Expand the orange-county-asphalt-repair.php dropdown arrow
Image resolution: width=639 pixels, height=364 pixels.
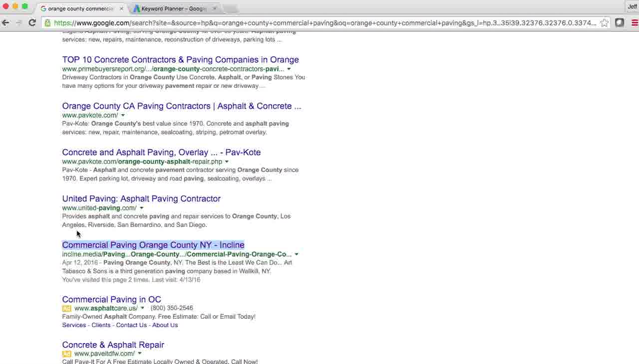(227, 162)
